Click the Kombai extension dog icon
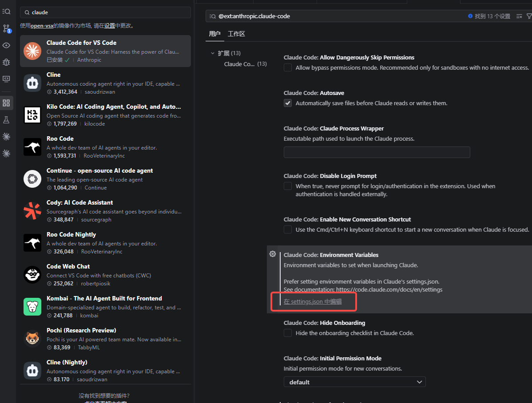This screenshot has width=532, height=403. pyautogui.click(x=32, y=307)
